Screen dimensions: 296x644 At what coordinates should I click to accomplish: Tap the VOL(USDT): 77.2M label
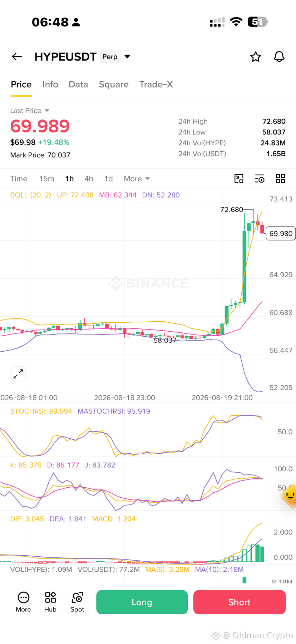click(109, 569)
